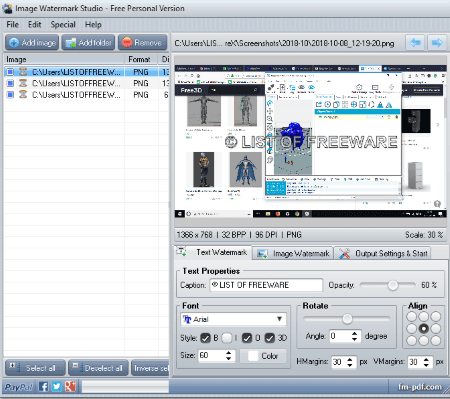The height and width of the screenshot is (399, 450).
Task: Adjust the Opacity slider handle
Action: click(x=393, y=285)
